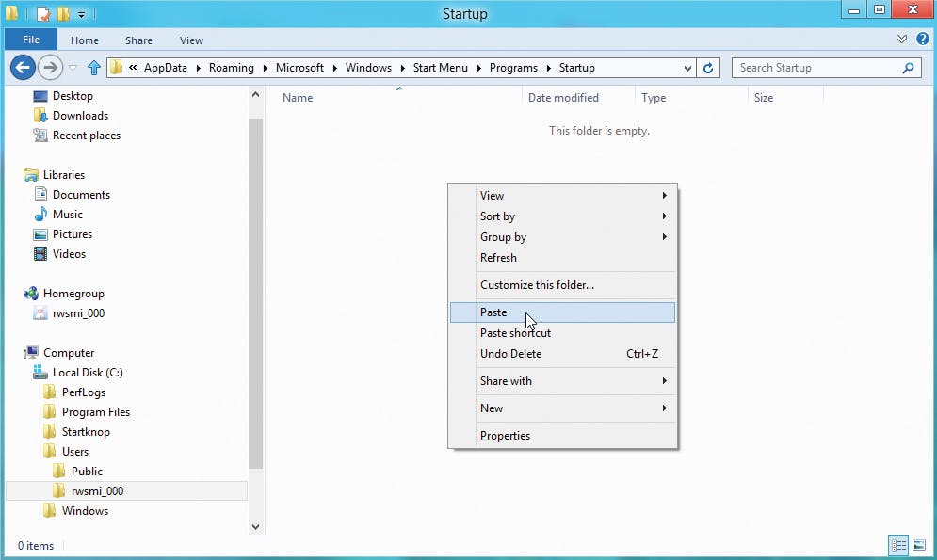This screenshot has height=560, width=937.
Task: Open the Pictures library
Action: coord(73,234)
